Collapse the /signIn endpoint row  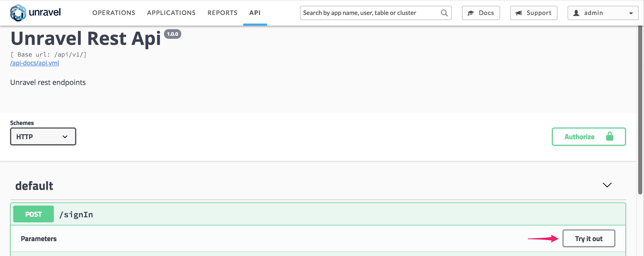point(318,214)
